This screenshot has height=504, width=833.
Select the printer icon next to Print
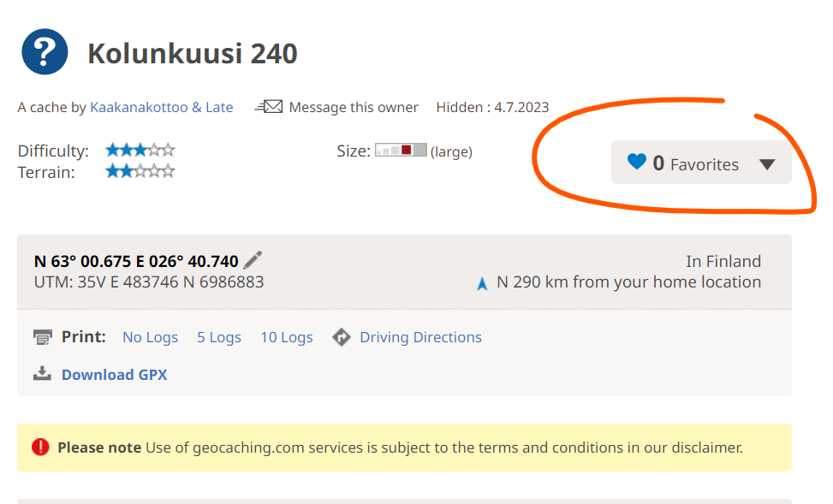pos(43,336)
